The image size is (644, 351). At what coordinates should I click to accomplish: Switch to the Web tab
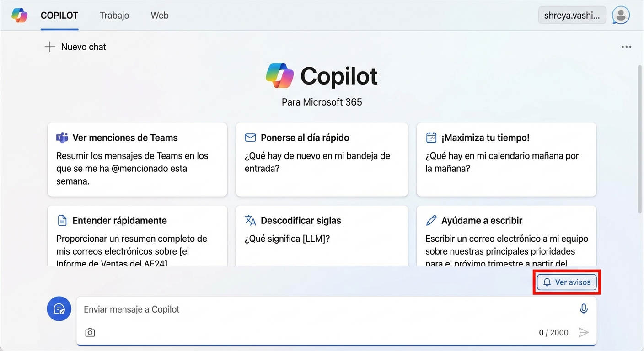click(159, 15)
